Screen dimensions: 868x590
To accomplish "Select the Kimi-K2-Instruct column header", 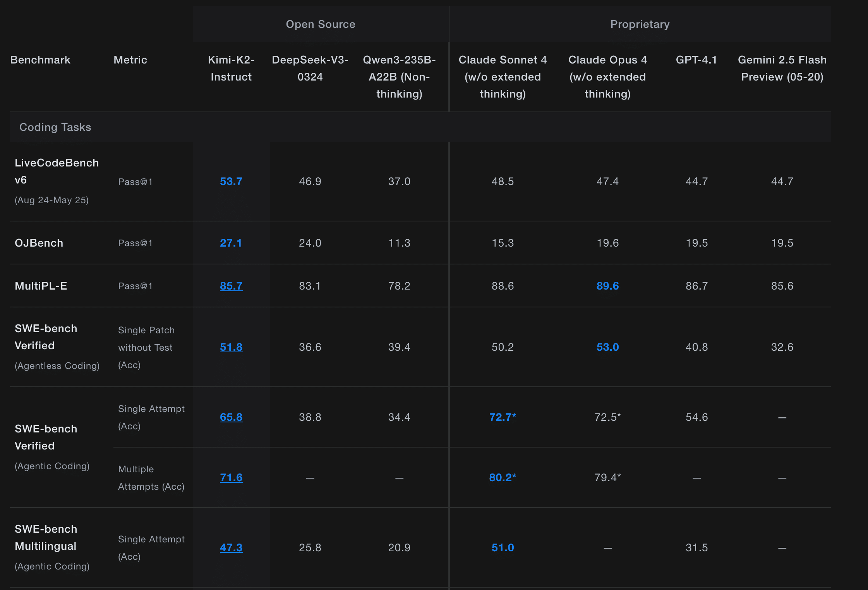I will tap(231, 68).
